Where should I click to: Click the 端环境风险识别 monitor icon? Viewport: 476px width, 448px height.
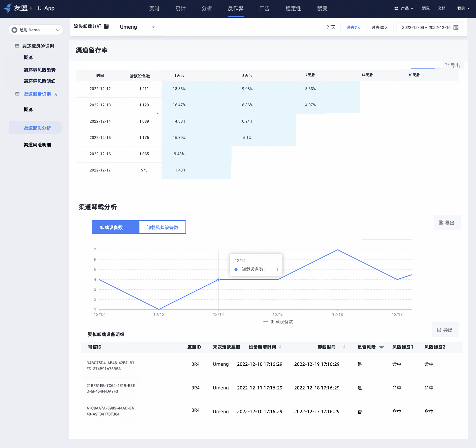(x=17, y=46)
